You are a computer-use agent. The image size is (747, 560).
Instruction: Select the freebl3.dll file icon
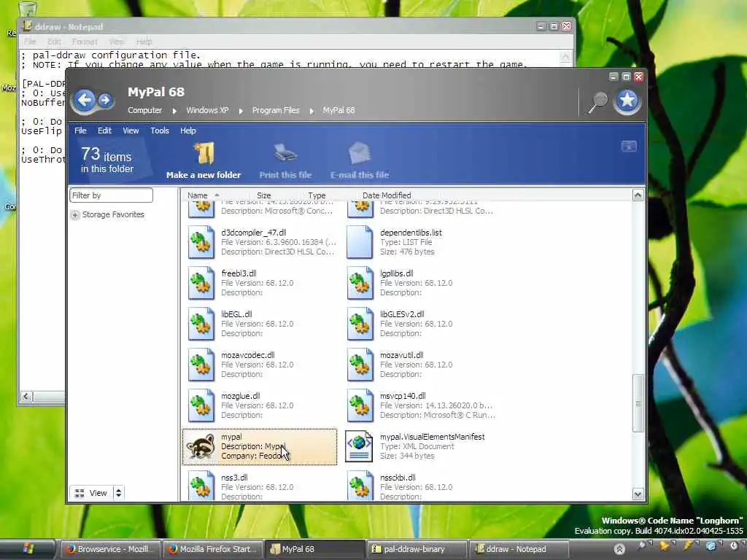(201, 283)
